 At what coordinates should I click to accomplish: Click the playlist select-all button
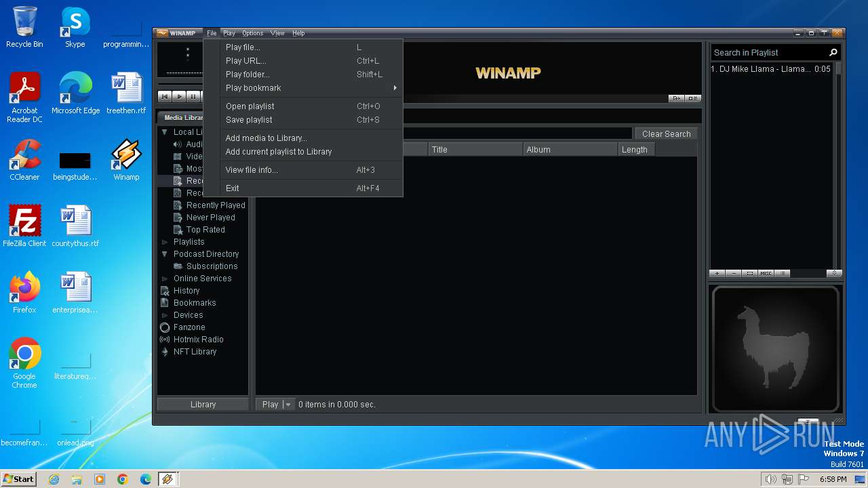750,273
